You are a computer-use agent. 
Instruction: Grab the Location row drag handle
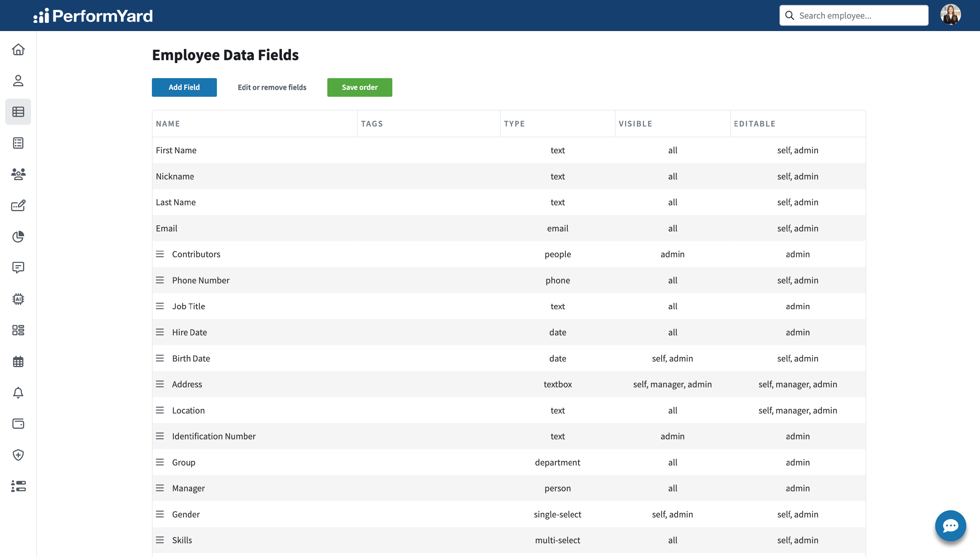click(x=160, y=410)
